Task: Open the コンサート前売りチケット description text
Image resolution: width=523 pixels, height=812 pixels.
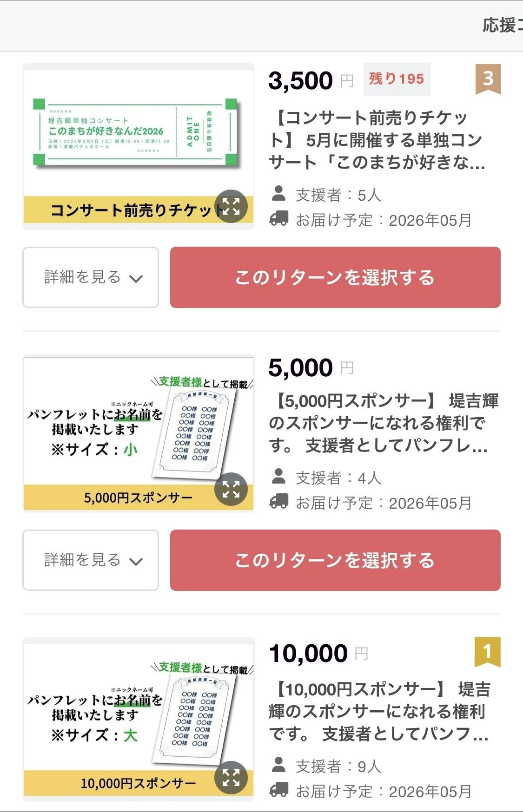Action: coord(377,140)
